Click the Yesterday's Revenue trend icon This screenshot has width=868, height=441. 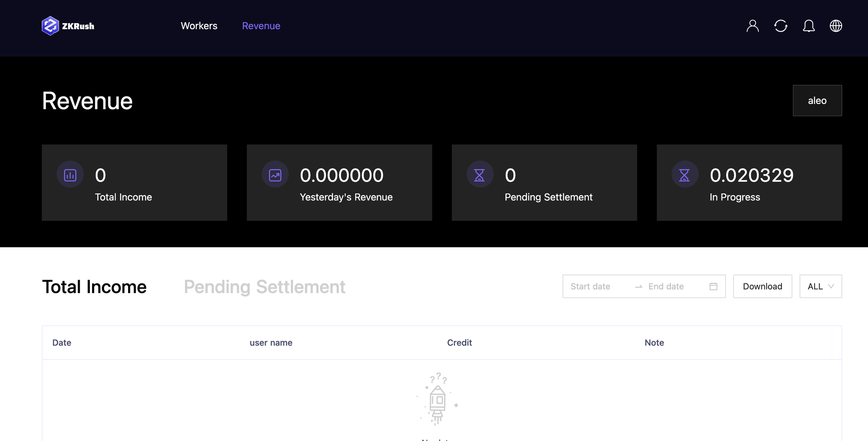pos(275,175)
